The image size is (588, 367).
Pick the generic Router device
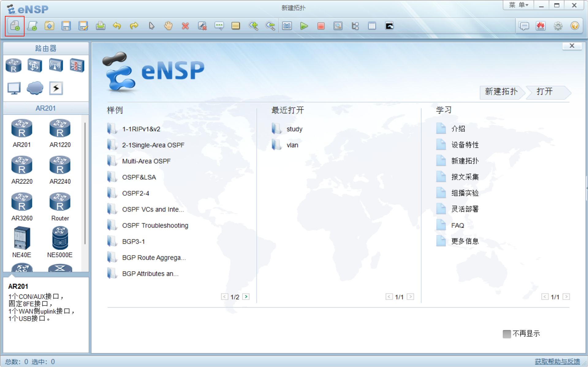click(60, 207)
